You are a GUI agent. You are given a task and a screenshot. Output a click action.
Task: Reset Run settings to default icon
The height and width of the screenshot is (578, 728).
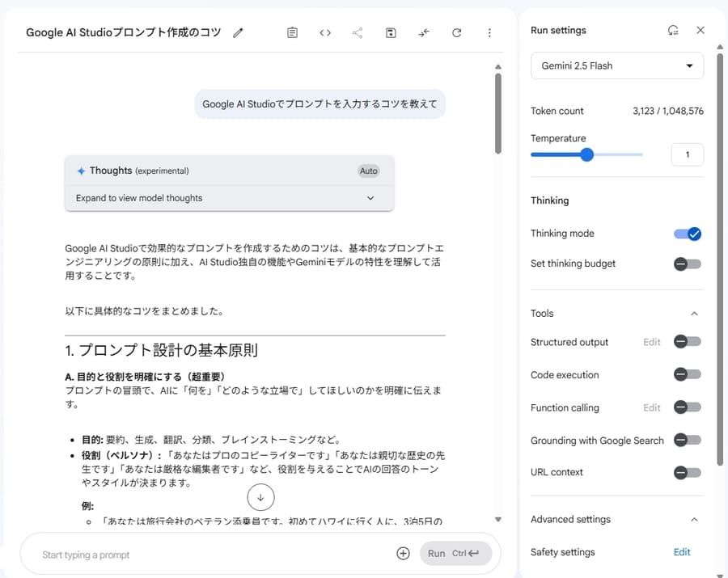click(x=673, y=31)
